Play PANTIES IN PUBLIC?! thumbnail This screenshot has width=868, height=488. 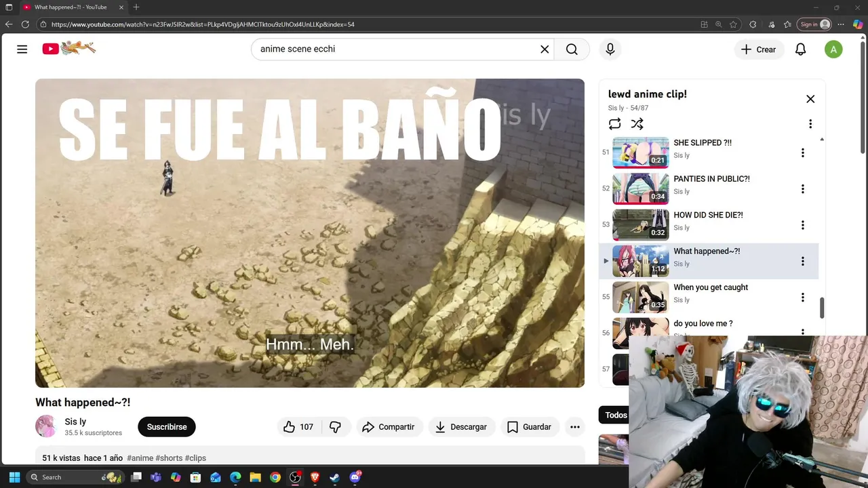(641, 188)
